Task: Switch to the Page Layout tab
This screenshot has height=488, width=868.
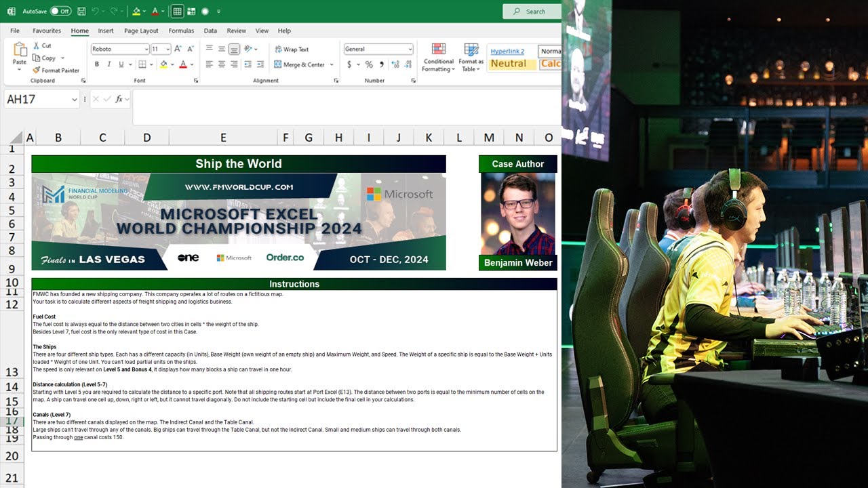Action: click(141, 30)
